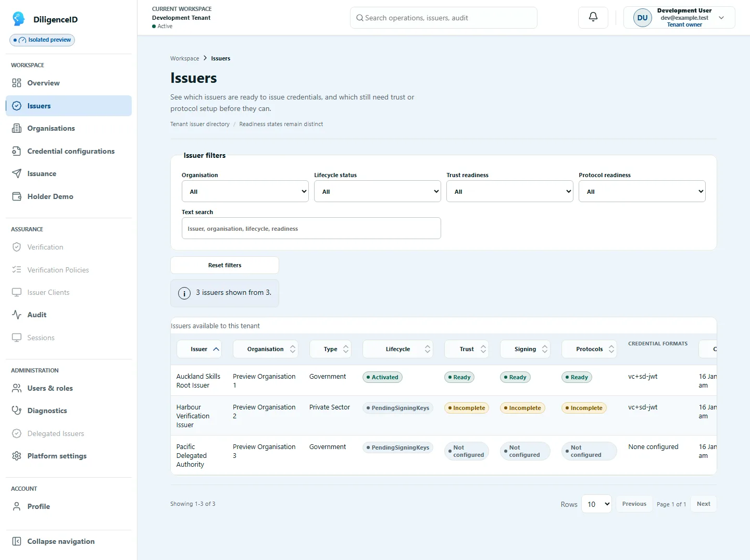Click the Platform settings gear icon

click(x=17, y=456)
